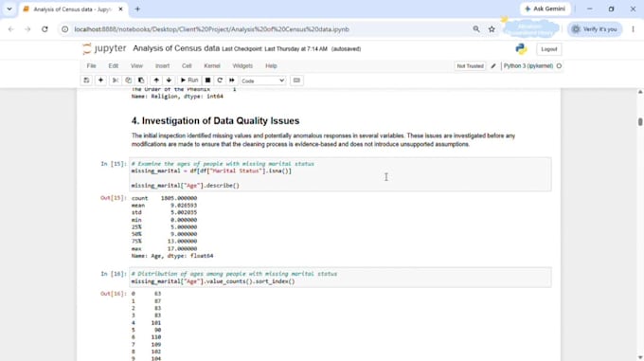Image resolution: width=644 pixels, height=361 pixels.
Task: Interrupt the kernel with the stop icon
Action: pos(207,81)
